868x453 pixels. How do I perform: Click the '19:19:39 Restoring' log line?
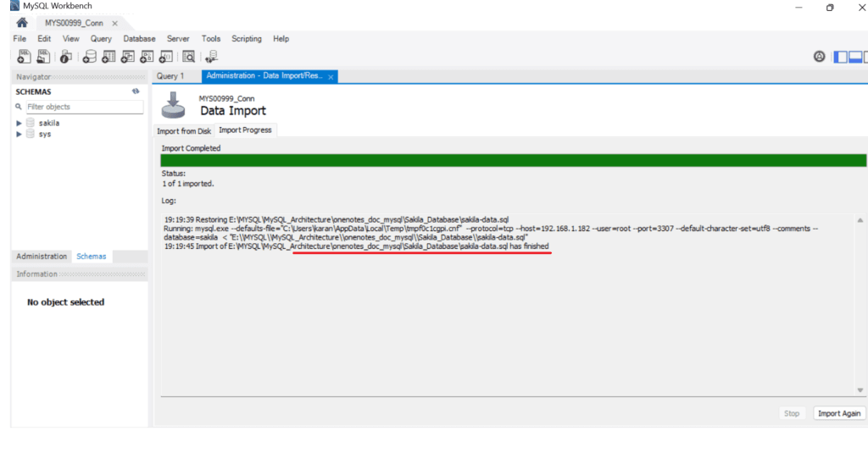click(x=336, y=219)
